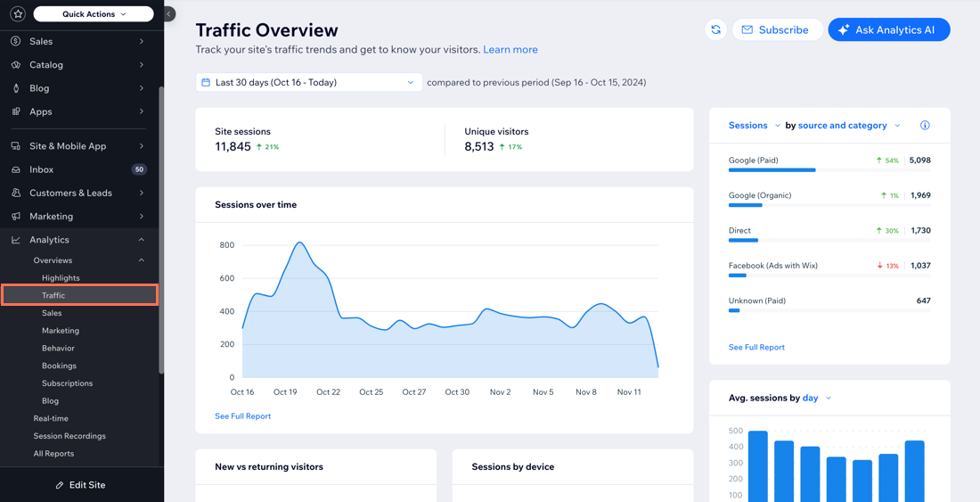Click the refresh data icon

coord(715,29)
